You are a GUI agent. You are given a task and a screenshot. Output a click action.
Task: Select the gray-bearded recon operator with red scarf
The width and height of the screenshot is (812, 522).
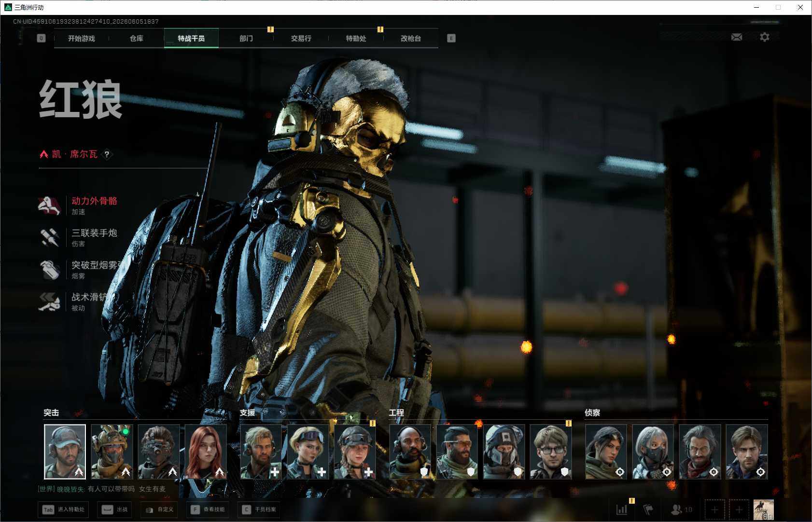click(700, 452)
